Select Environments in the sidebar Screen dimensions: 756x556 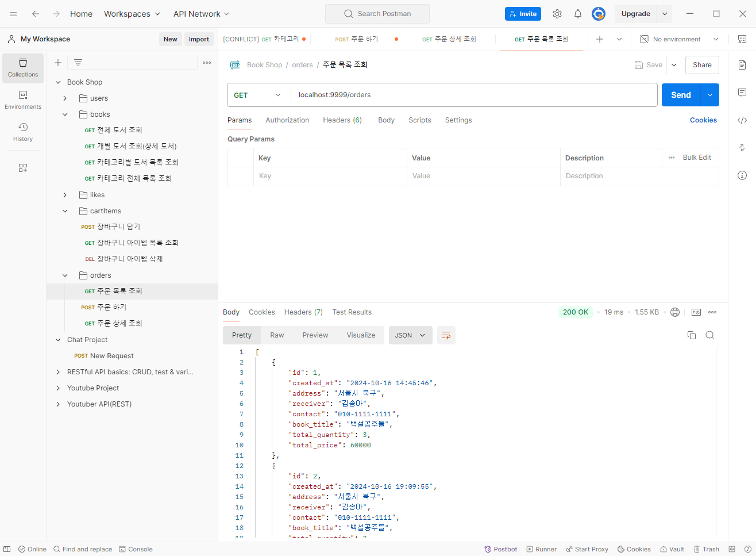click(23, 100)
